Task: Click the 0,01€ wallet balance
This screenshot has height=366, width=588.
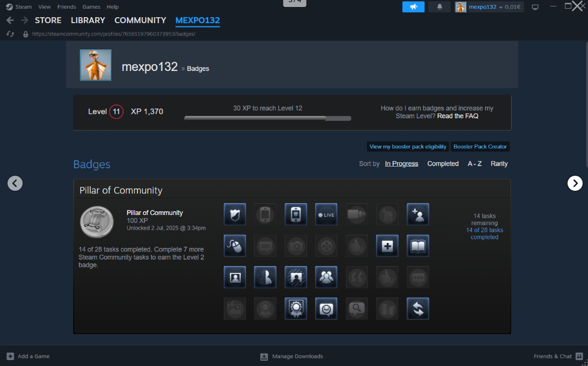Action: [513, 7]
